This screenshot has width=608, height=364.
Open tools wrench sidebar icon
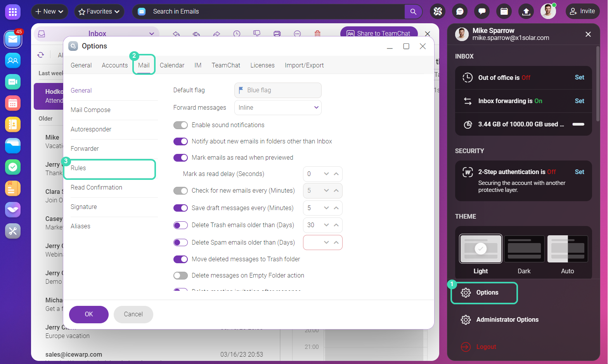13,231
